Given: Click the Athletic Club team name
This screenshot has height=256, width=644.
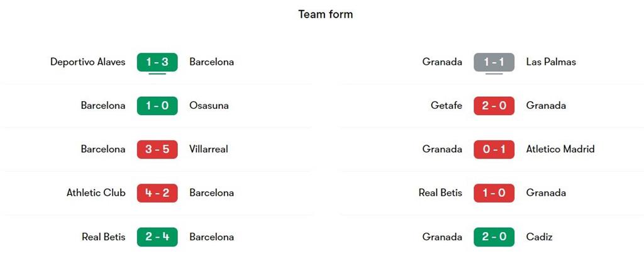Looking at the screenshot, I should pos(96,193).
